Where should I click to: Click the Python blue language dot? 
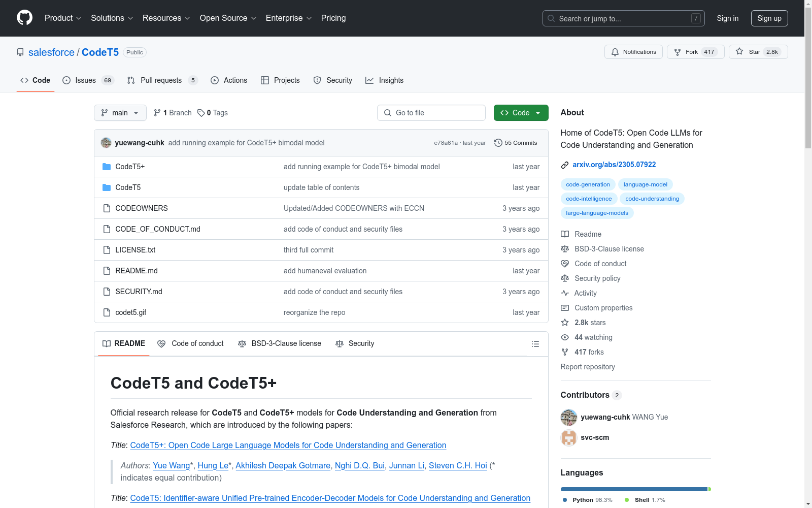click(x=565, y=500)
